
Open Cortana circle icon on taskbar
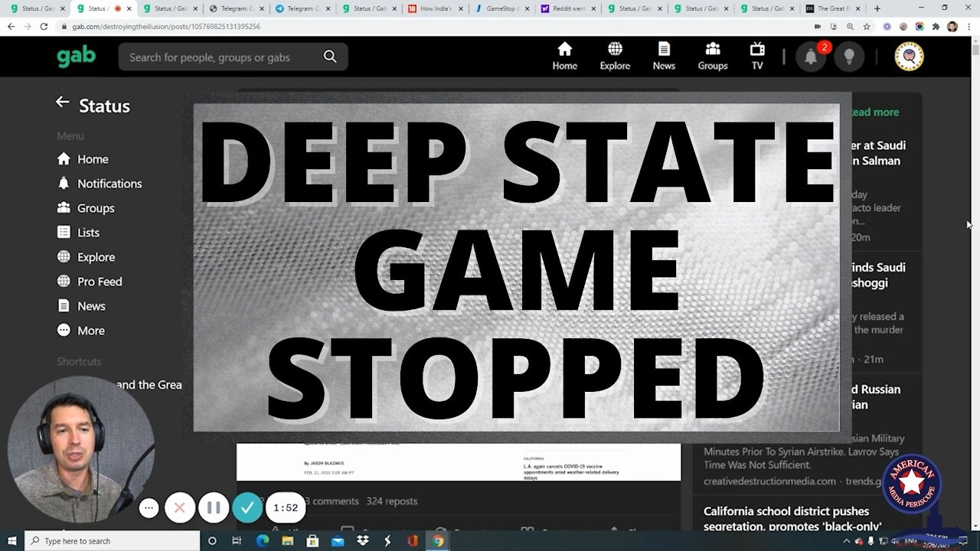[212, 541]
